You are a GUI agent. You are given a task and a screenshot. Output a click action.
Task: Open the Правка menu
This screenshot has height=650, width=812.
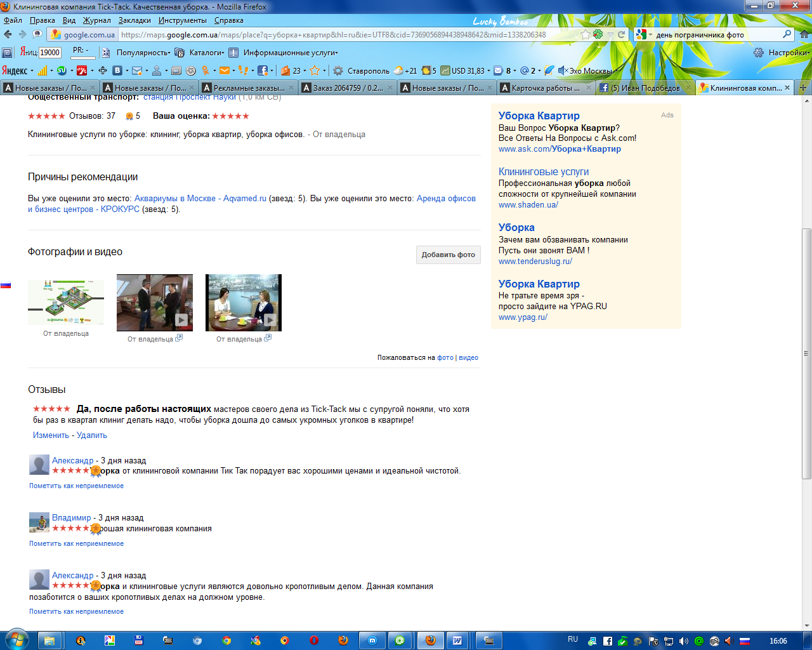(43, 20)
